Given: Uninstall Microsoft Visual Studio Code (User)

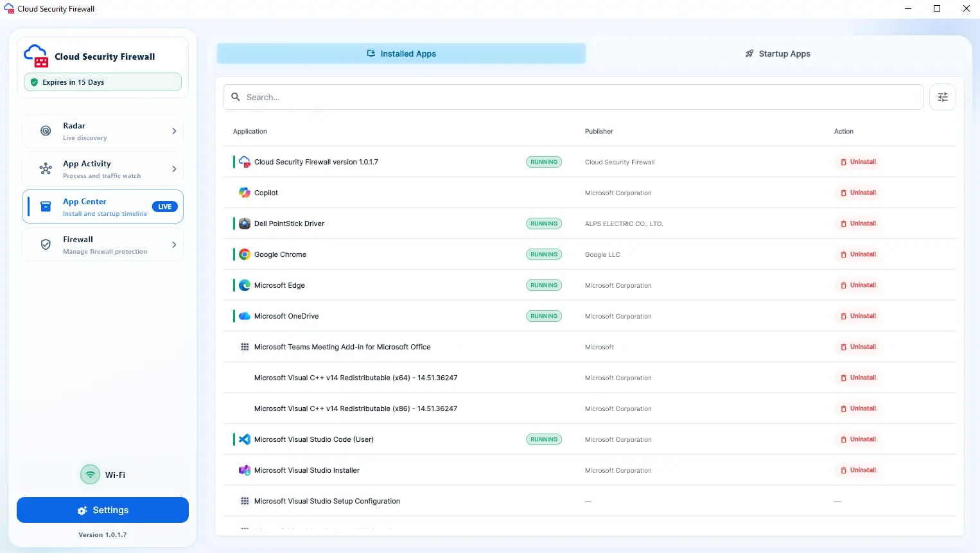Looking at the screenshot, I should tap(858, 439).
